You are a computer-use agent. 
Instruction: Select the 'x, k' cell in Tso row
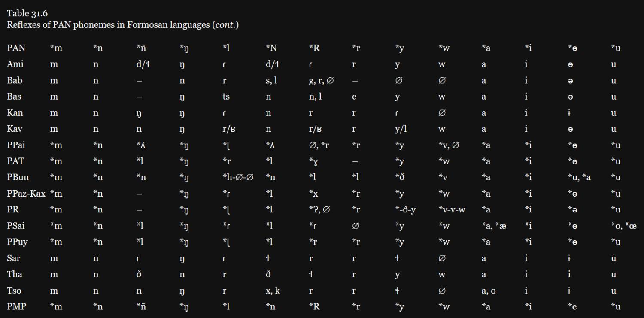tap(273, 291)
